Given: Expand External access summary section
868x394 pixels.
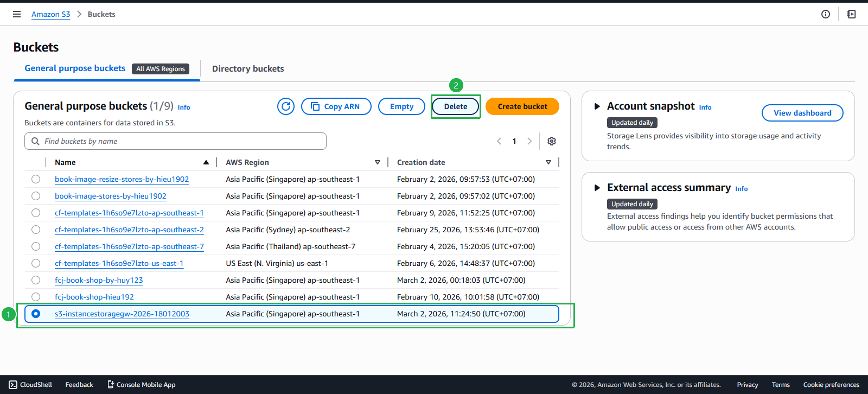Looking at the screenshot, I should point(597,188).
